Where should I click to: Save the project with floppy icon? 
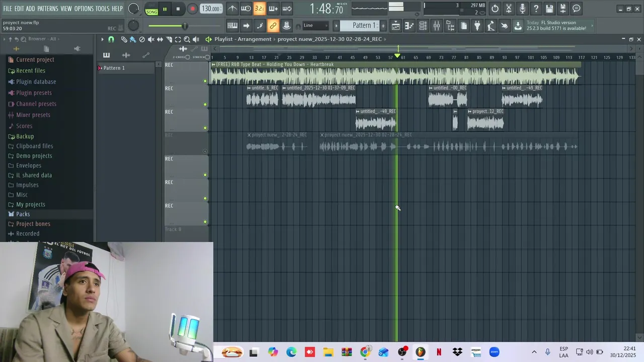[x=549, y=9]
